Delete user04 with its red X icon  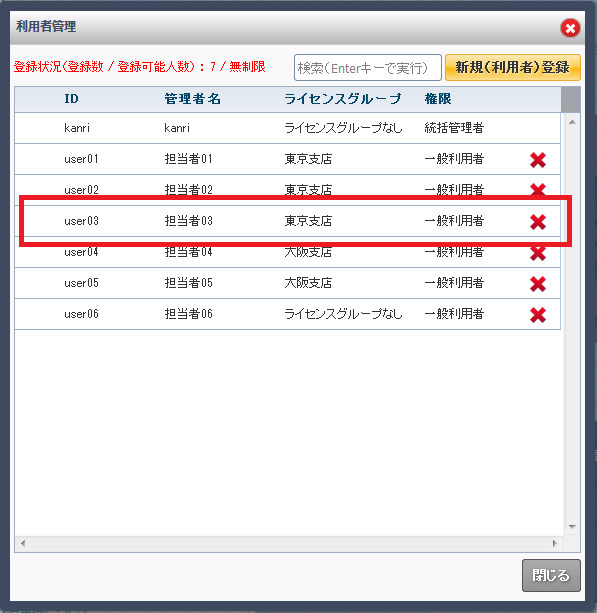[538, 254]
